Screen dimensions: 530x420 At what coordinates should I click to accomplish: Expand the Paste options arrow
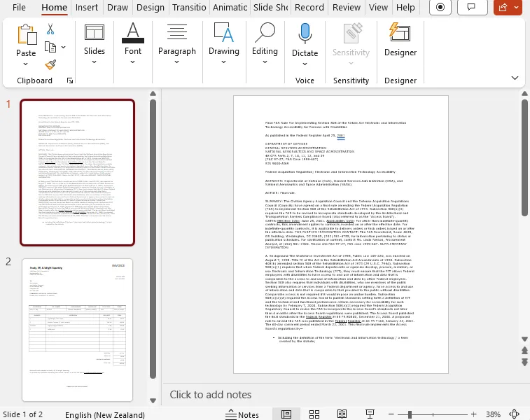click(26, 64)
